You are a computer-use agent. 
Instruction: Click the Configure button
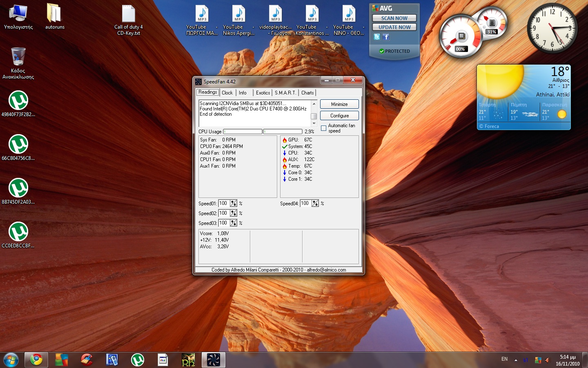[339, 116]
